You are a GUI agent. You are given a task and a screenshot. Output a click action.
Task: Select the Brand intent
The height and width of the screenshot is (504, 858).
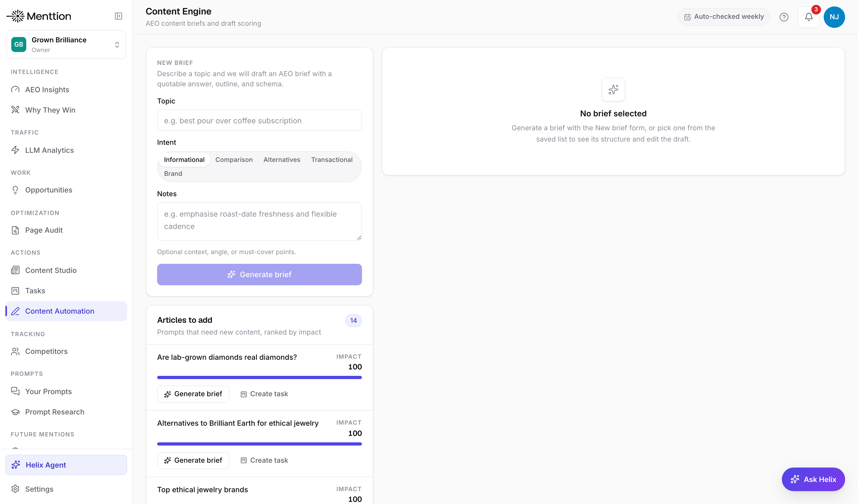coord(173,174)
